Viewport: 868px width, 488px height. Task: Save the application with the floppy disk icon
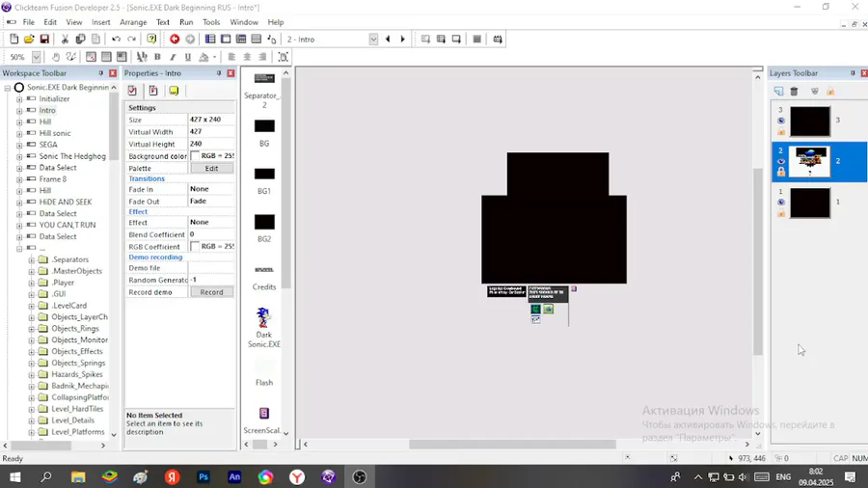point(44,40)
